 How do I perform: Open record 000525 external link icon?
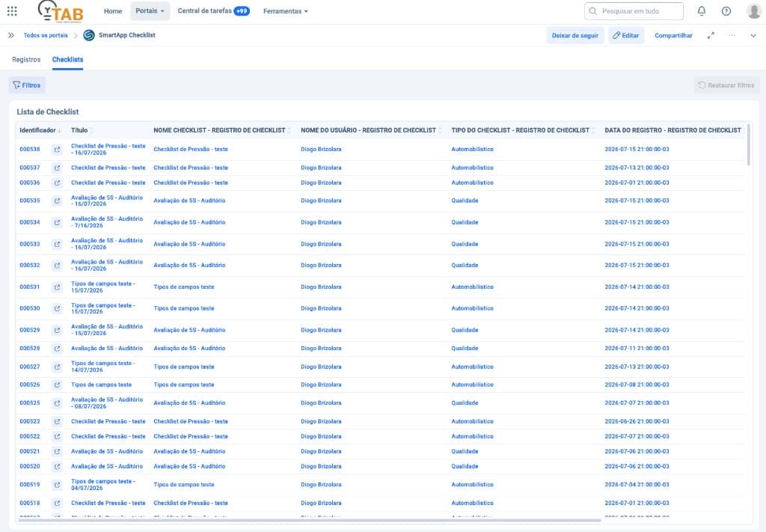tap(57, 403)
